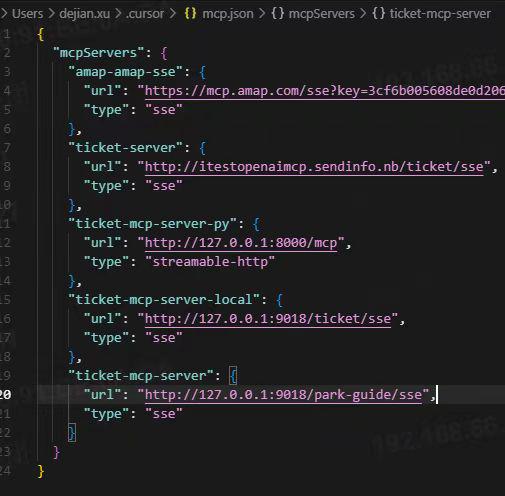Expand chevron between Users and dejian.xu
This screenshot has height=496, width=505.
51,14
